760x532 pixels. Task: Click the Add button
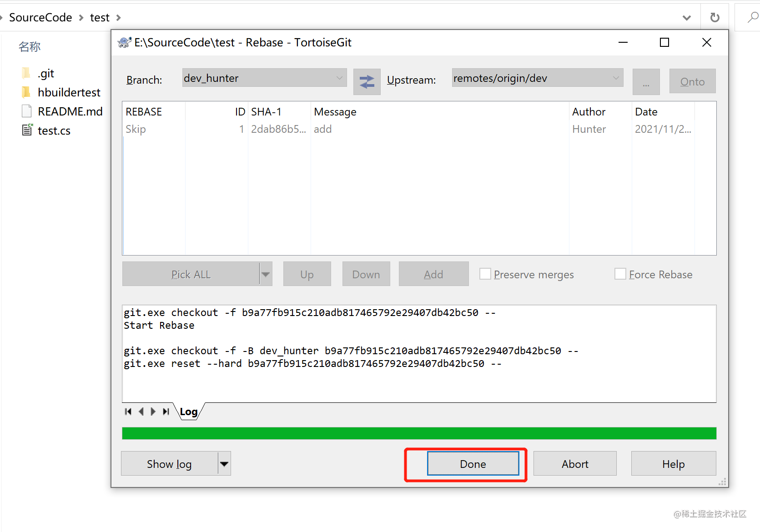pyautogui.click(x=433, y=274)
